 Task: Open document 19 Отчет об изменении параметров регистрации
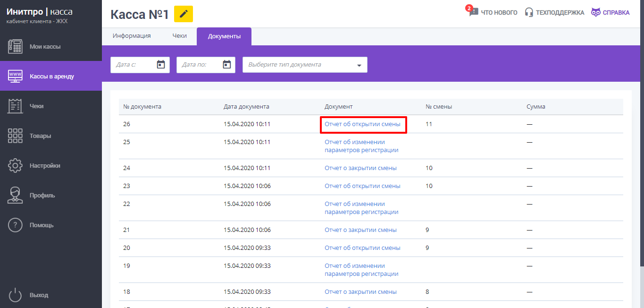(361, 270)
